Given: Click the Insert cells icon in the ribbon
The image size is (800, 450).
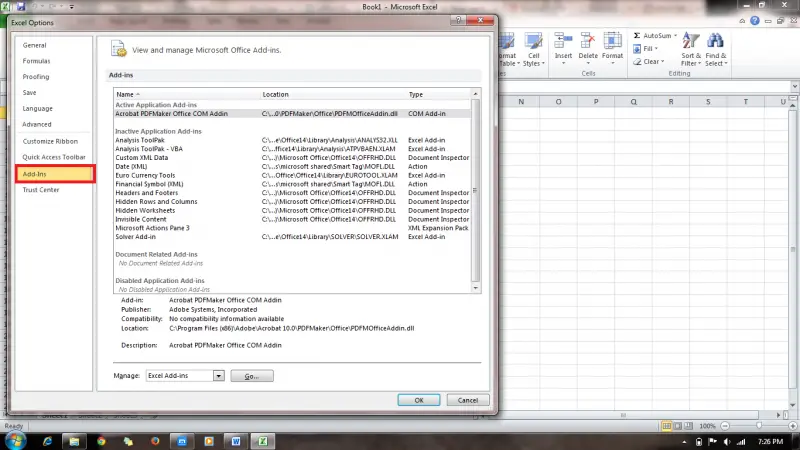Looking at the screenshot, I should coord(563,41).
